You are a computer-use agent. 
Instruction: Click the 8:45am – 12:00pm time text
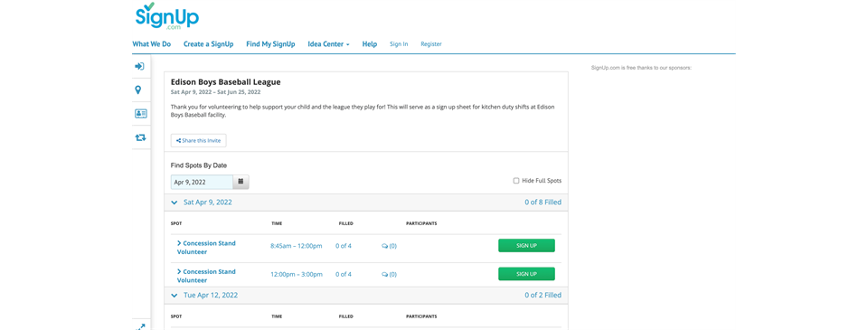point(297,246)
